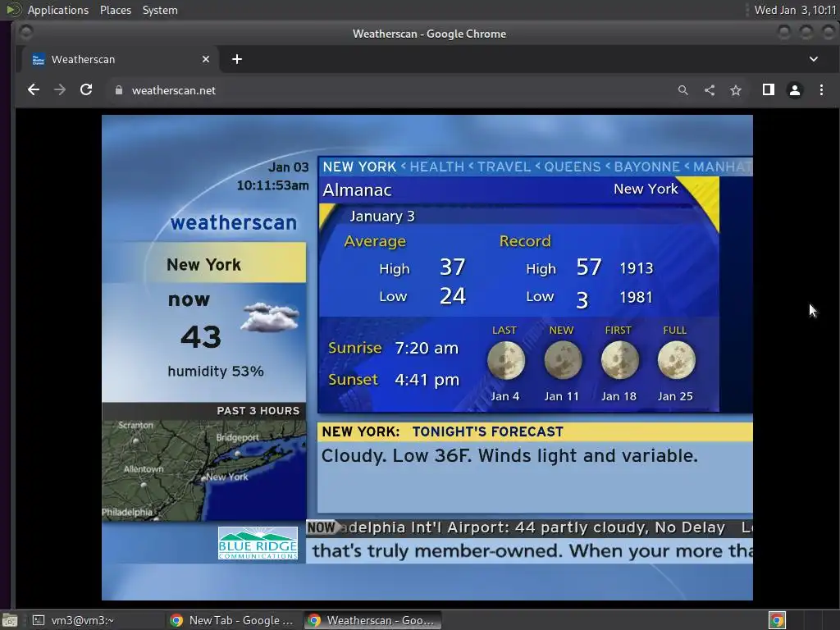
Task: Open a new tab with plus button
Action: [x=237, y=59]
